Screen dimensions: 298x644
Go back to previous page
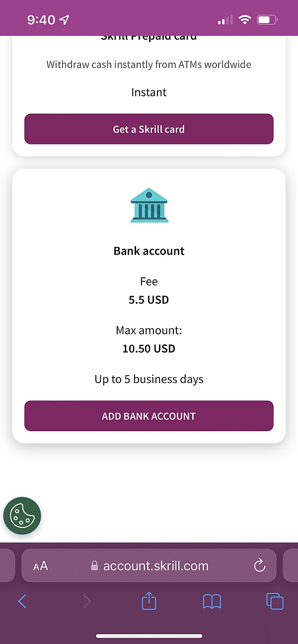[22, 602]
